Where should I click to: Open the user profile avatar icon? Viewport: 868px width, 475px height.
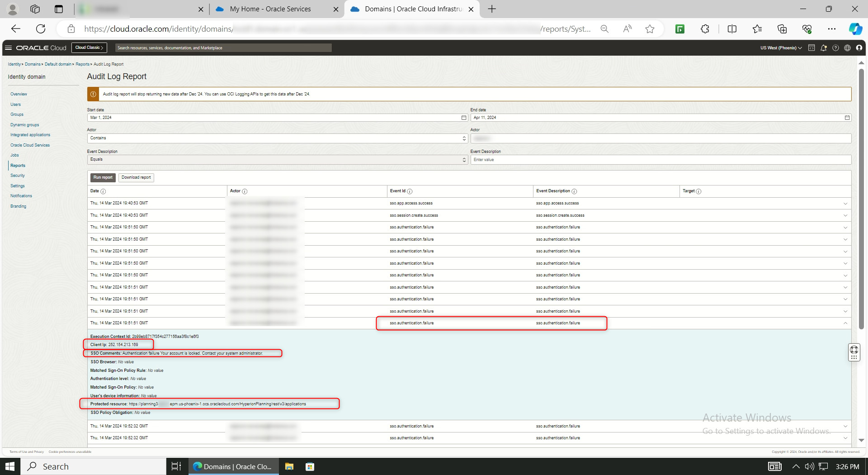point(859,47)
